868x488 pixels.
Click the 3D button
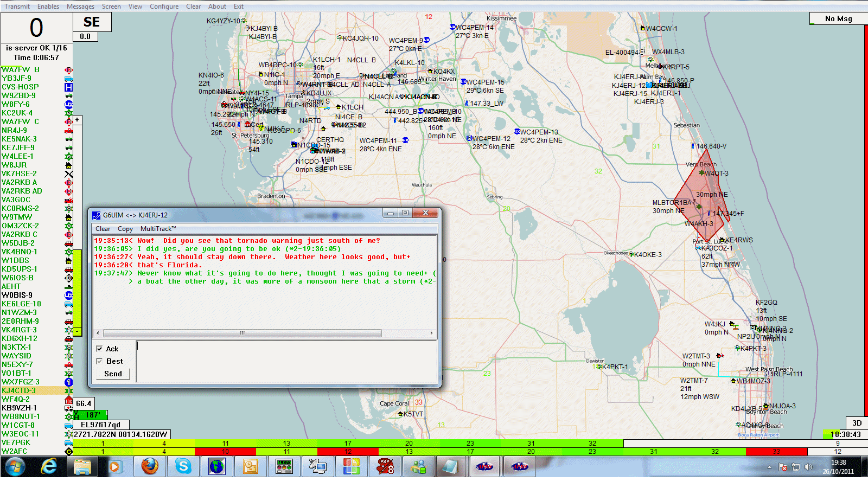[x=857, y=423]
